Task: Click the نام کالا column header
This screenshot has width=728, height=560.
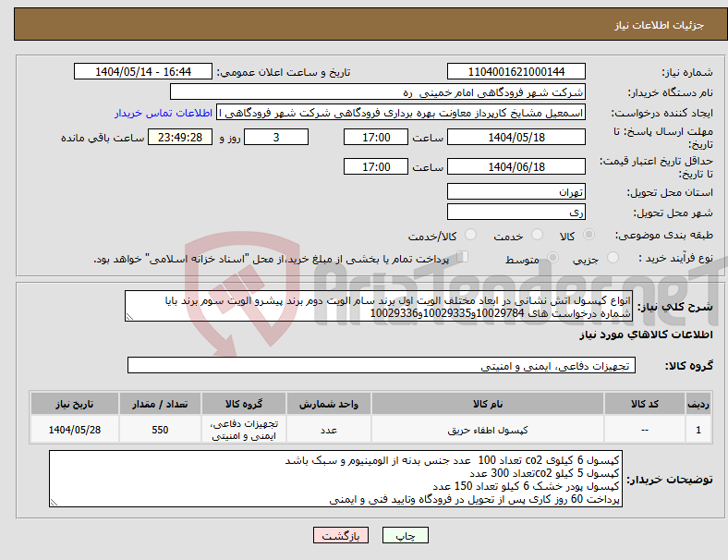Action: pos(488,404)
